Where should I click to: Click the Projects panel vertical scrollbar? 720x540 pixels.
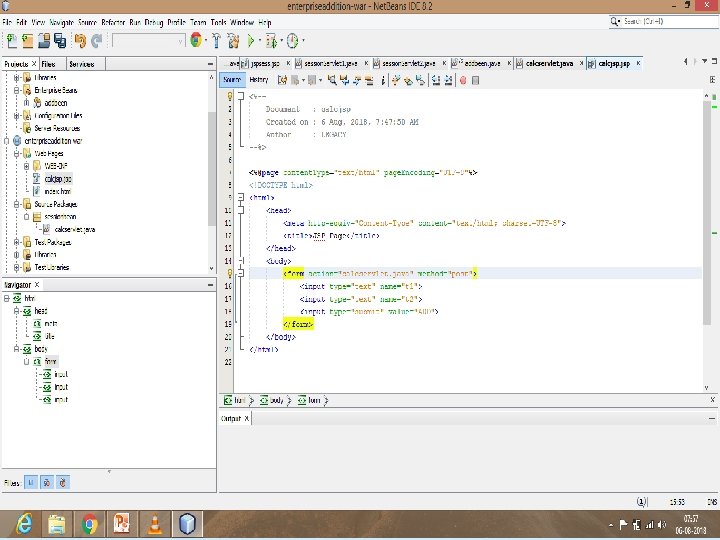point(211,168)
